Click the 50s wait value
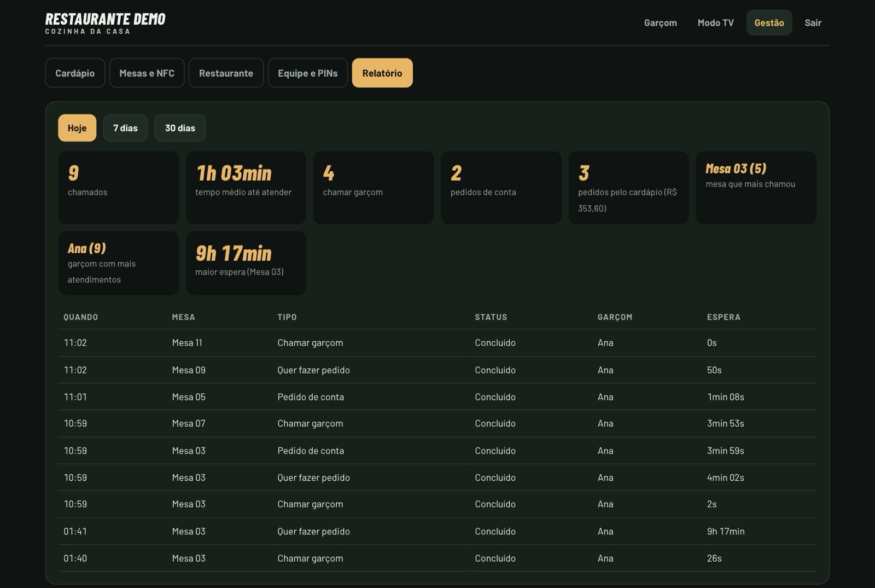Screen dimensions: 875x588 click(x=714, y=370)
